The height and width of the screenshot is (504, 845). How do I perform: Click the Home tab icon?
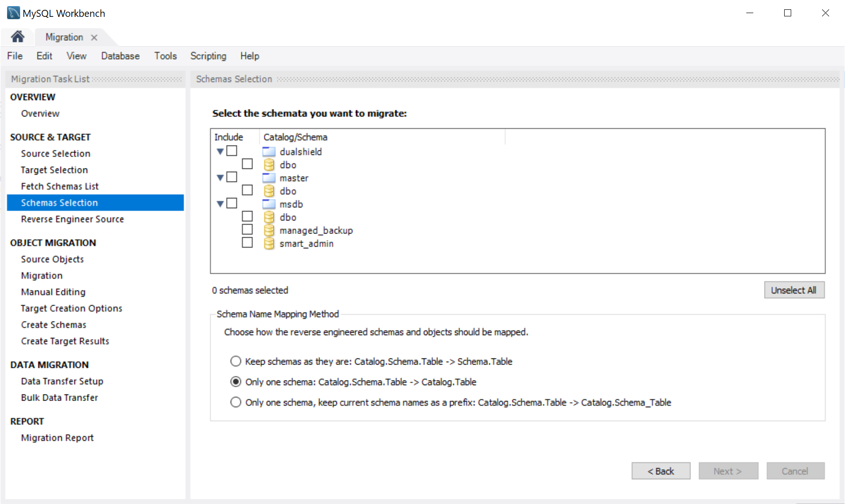(18, 37)
